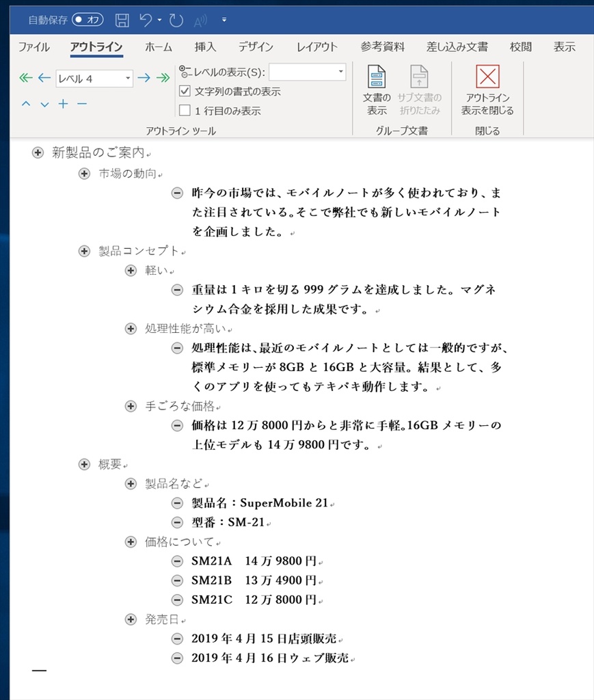Click plus marker beside 軽い heading
The image size is (594, 700).
point(131,270)
